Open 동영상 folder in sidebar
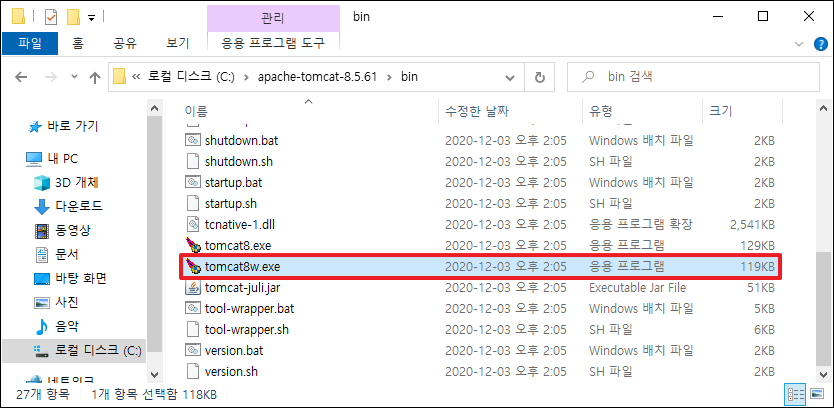834x408 pixels. [x=62, y=230]
